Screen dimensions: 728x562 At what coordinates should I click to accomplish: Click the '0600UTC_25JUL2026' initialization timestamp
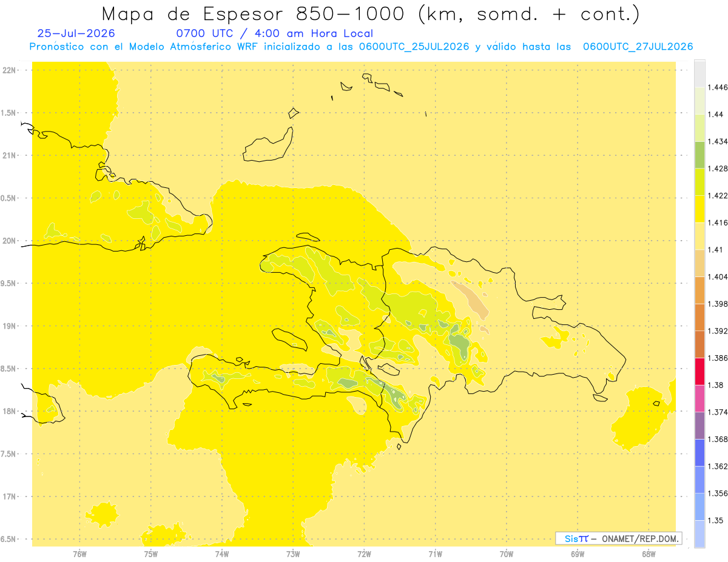pyautogui.click(x=414, y=47)
